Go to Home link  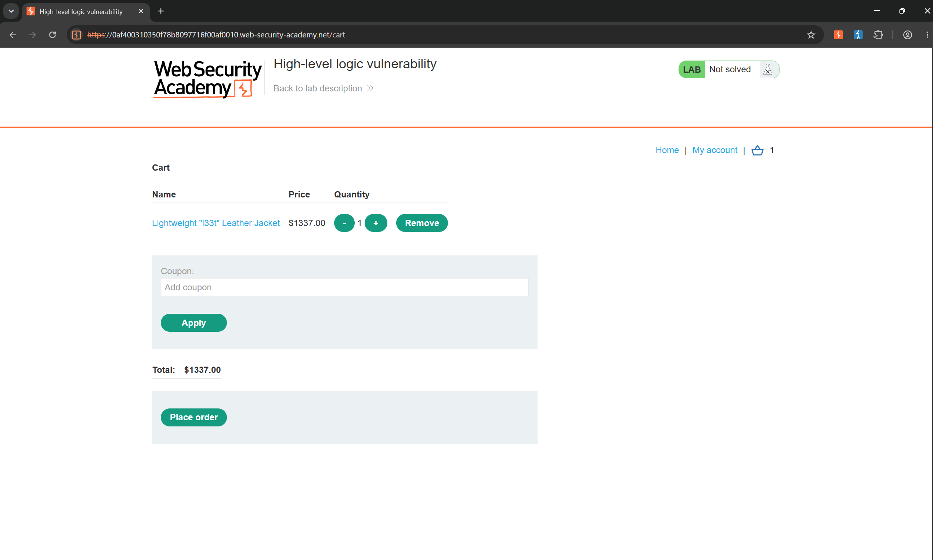click(667, 150)
